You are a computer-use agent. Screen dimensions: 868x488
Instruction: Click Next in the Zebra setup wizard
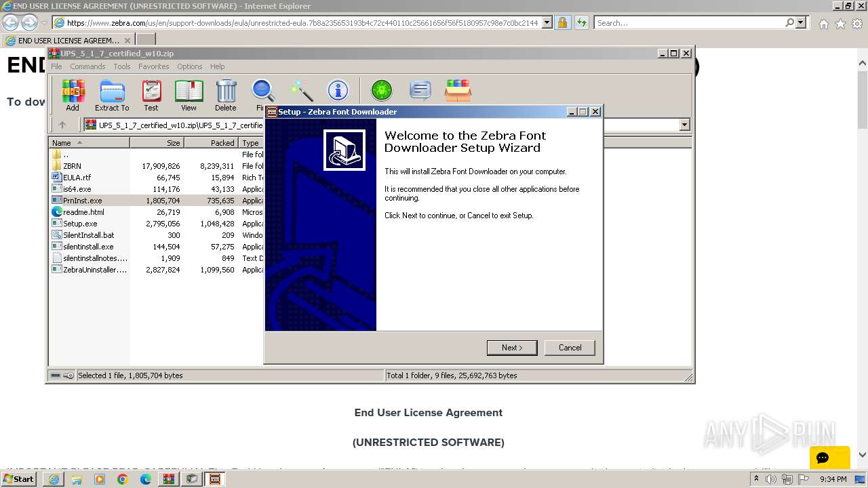(x=512, y=348)
